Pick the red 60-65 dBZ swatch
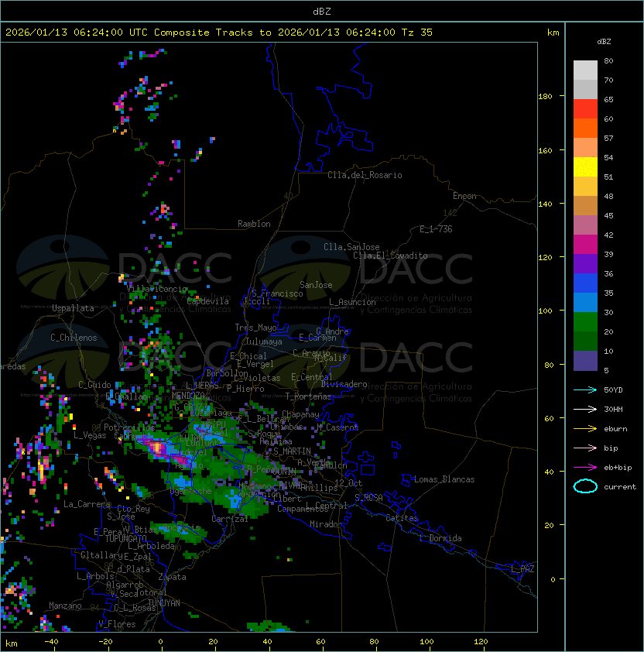Screen dimensions: 644x652 click(585, 109)
